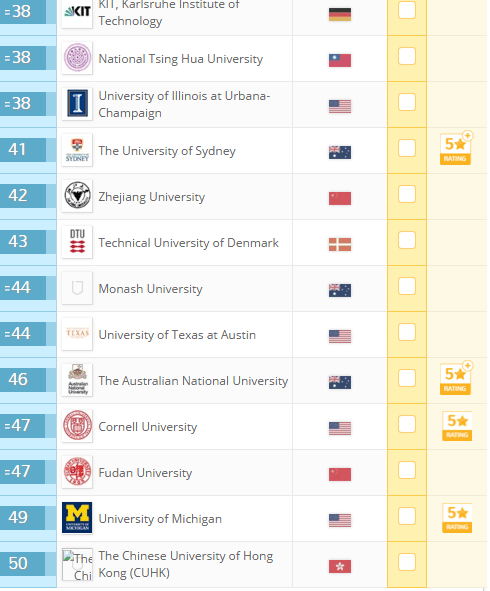Open The Chinese University of Hong Kong link
The height and width of the screenshot is (591, 490).
point(185,564)
